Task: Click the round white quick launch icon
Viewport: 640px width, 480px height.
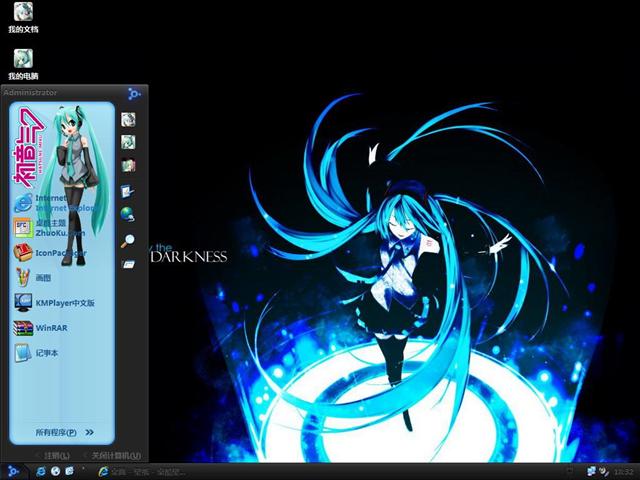Action: [x=56, y=471]
